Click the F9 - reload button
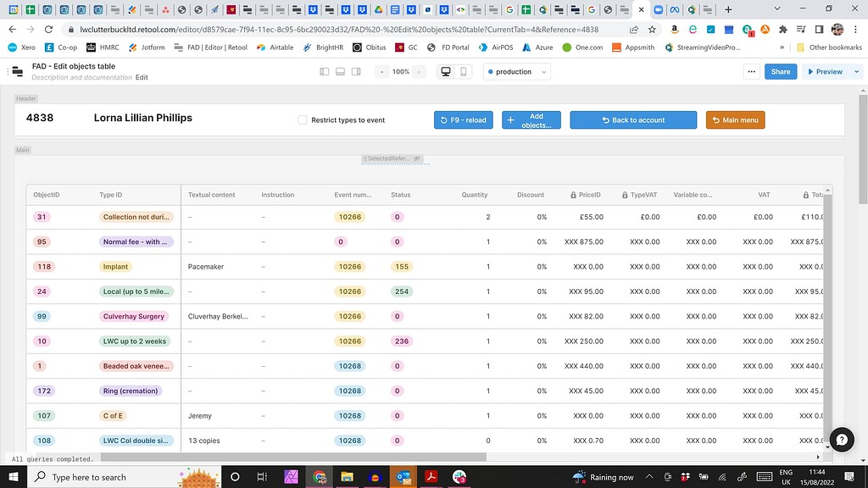Image resolution: width=868 pixels, height=488 pixels. [x=463, y=119]
